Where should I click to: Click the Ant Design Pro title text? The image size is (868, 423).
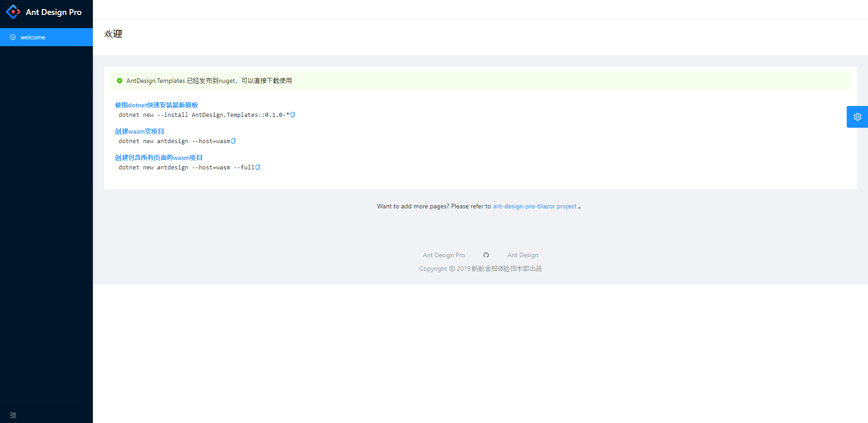53,12
